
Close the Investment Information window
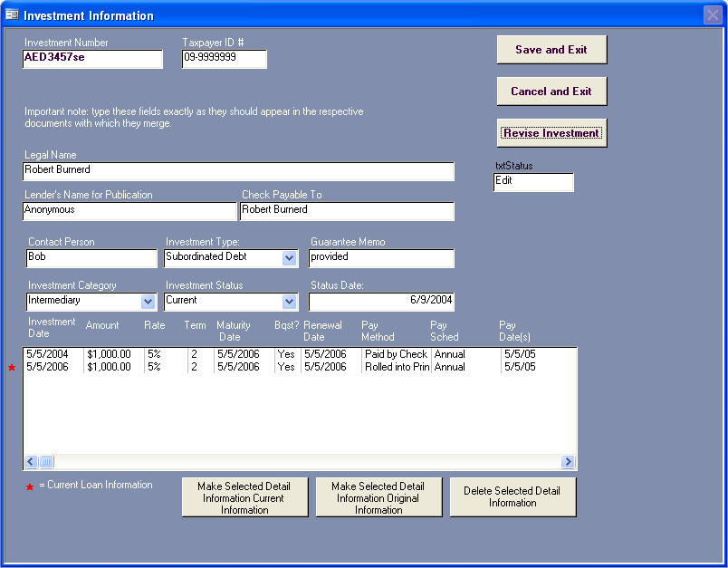click(x=712, y=15)
